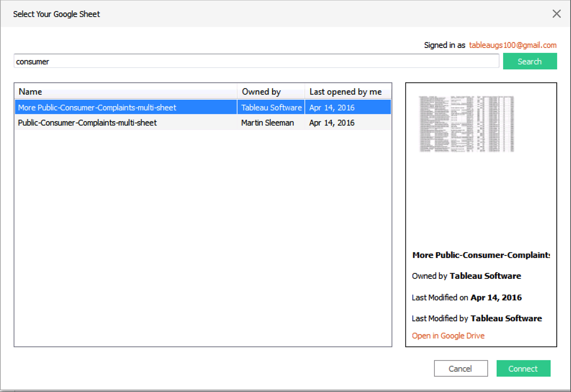
Task: Sort by the Owned by column header
Action: (271, 91)
